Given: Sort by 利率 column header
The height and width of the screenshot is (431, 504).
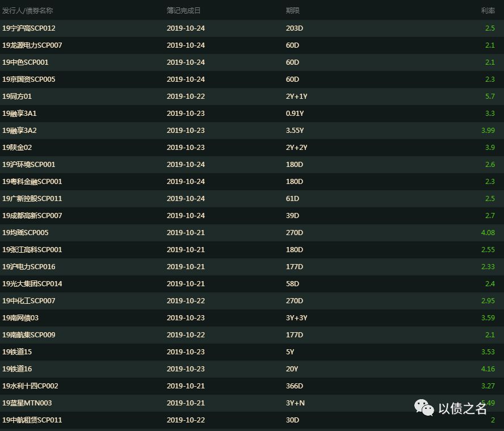Looking at the screenshot, I should 488,11.
